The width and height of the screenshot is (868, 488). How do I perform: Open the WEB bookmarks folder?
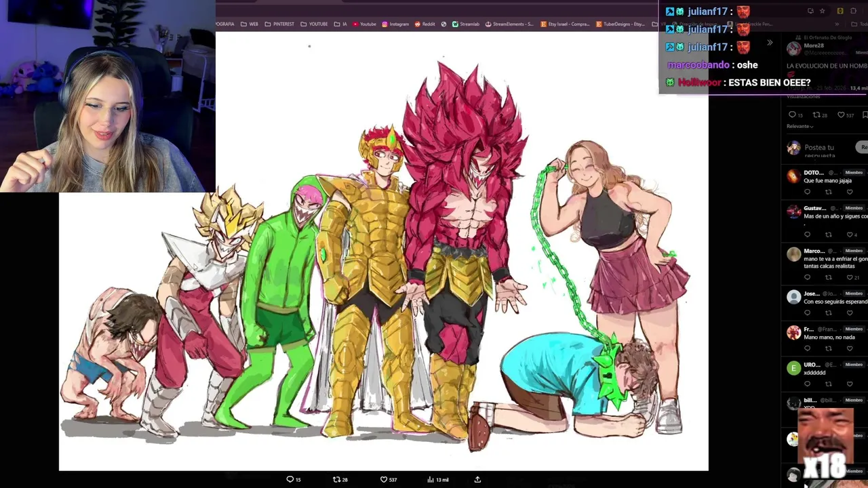pyautogui.click(x=249, y=24)
